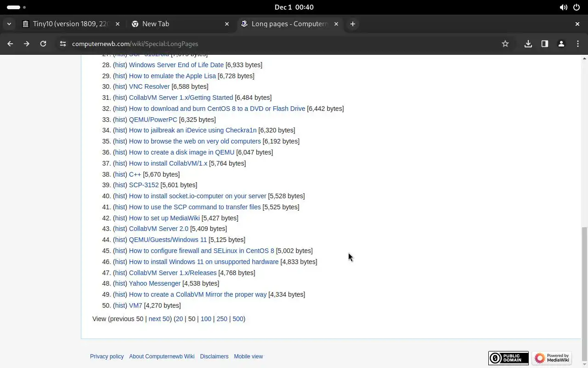This screenshot has width=588, height=368.
Task: Open How to set up MediaWiki
Action: (x=164, y=218)
